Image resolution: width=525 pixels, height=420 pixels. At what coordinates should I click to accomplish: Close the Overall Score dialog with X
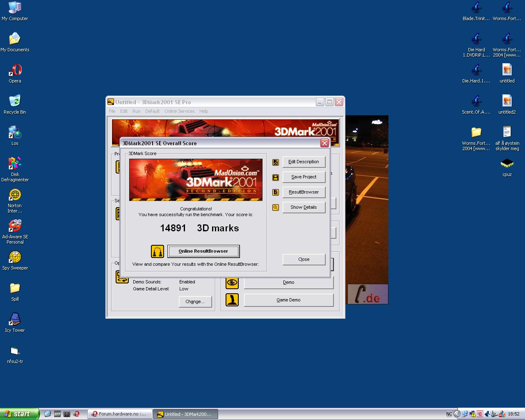point(324,143)
